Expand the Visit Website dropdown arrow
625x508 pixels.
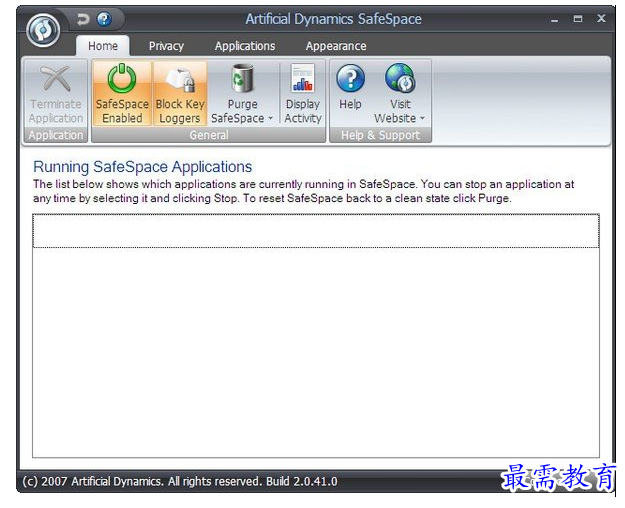pyautogui.click(x=422, y=119)
